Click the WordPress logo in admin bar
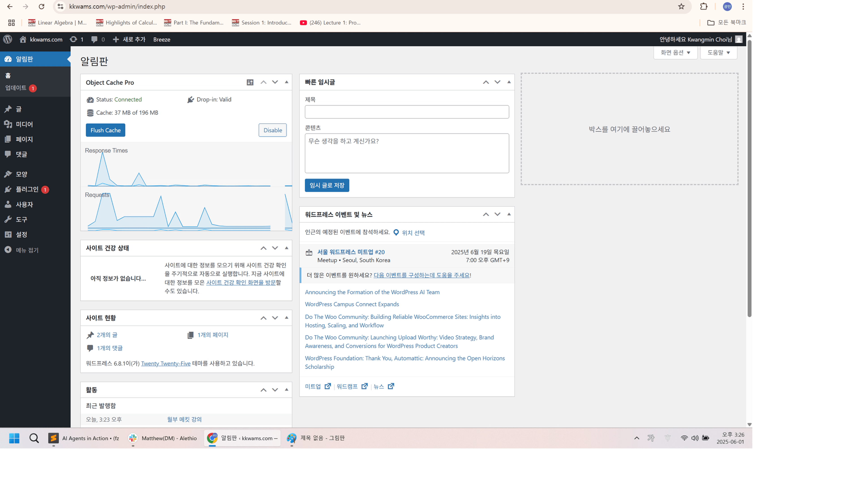 click(8, 39)
